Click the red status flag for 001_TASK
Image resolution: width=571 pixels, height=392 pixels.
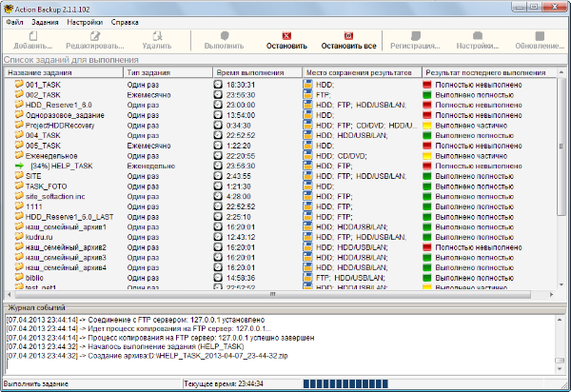tap(427, 85)
